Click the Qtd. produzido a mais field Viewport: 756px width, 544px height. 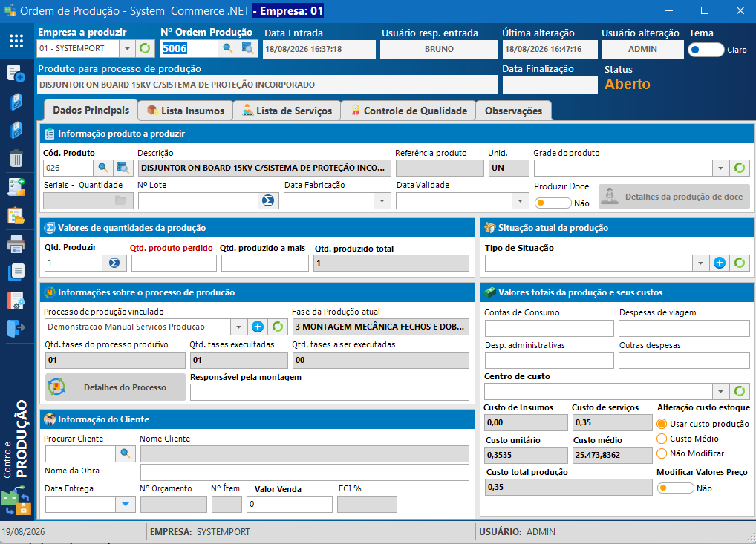pos(264,263)
